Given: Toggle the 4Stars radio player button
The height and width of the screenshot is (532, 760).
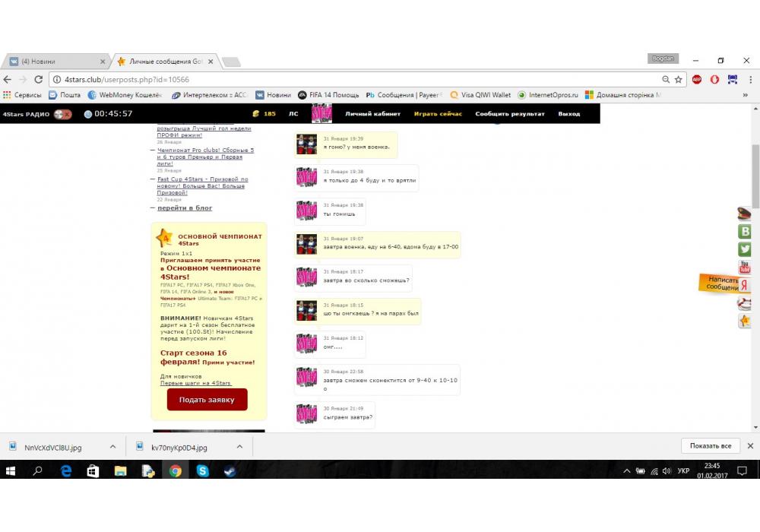Looking at the screenshot, I should click(x=63, y=114).
